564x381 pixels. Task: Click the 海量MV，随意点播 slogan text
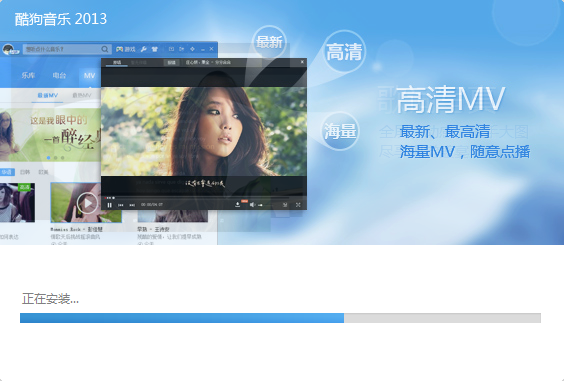pos(465,151)
